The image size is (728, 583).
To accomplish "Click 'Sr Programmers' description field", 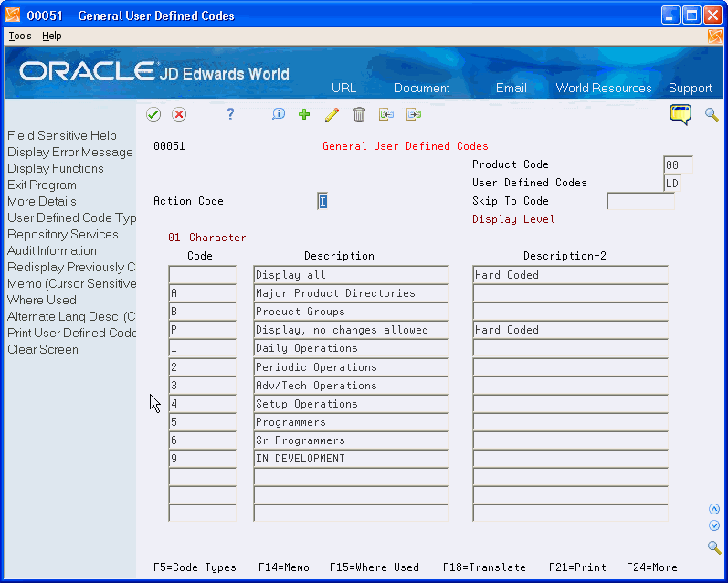I will point(352,440).
